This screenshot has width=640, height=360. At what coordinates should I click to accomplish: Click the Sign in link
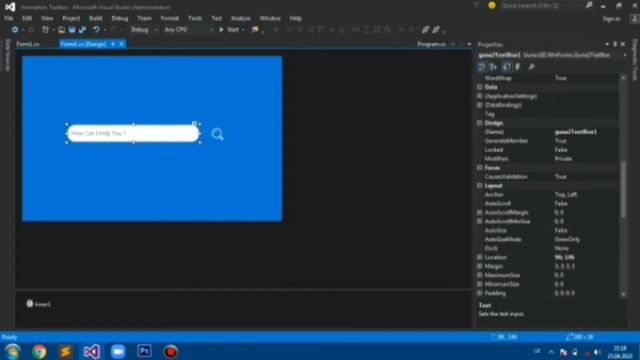(611, 19)
